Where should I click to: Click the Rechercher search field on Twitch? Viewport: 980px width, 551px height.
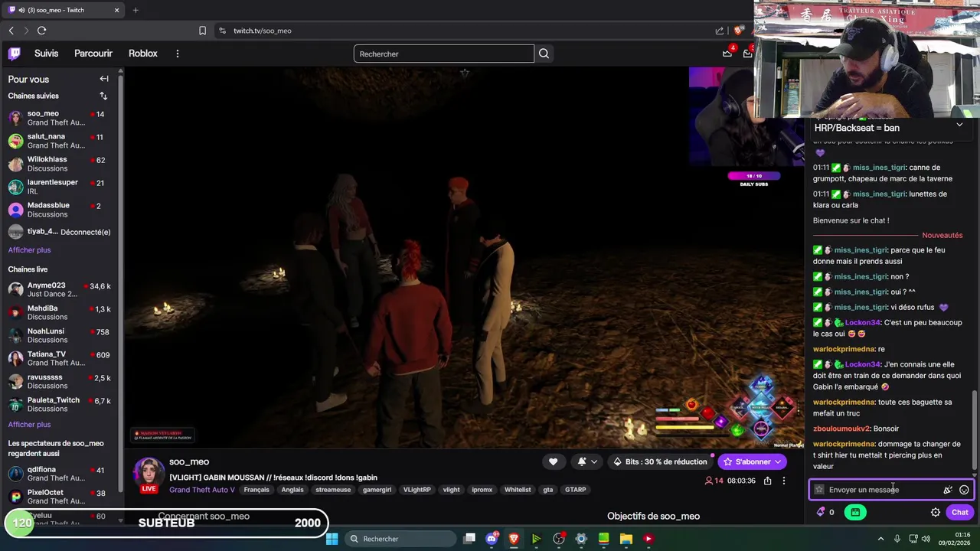click(444, 54)
